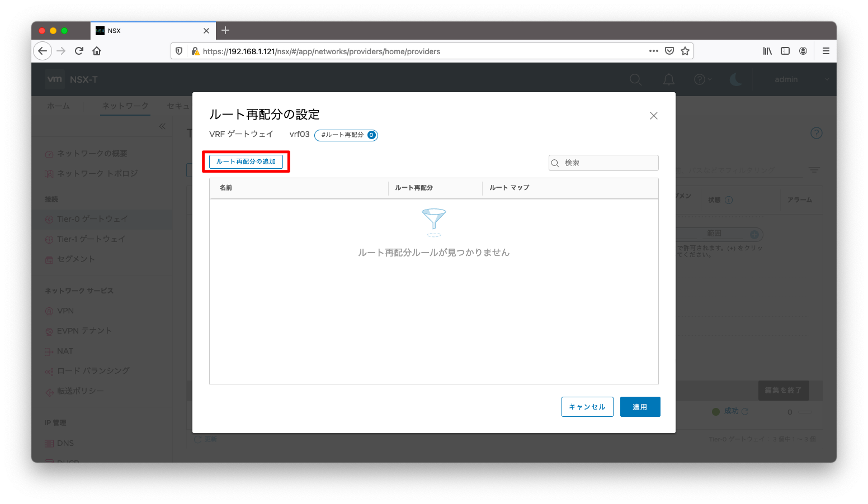Click the 状態 info icon
868x504 pixels.
pos(729,199)
